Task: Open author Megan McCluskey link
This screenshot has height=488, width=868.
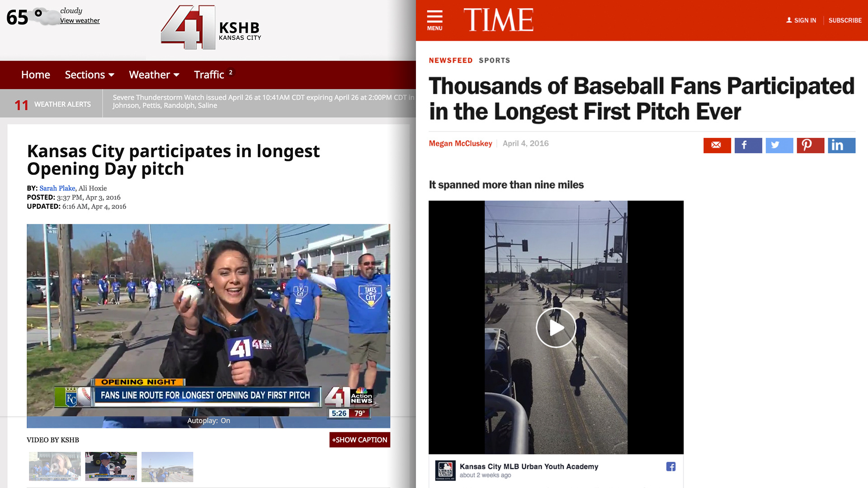Action: coord(460,143)
